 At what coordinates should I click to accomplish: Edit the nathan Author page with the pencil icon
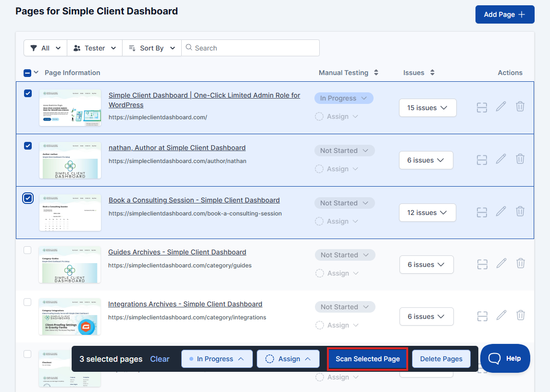click(x=501, y=159)
